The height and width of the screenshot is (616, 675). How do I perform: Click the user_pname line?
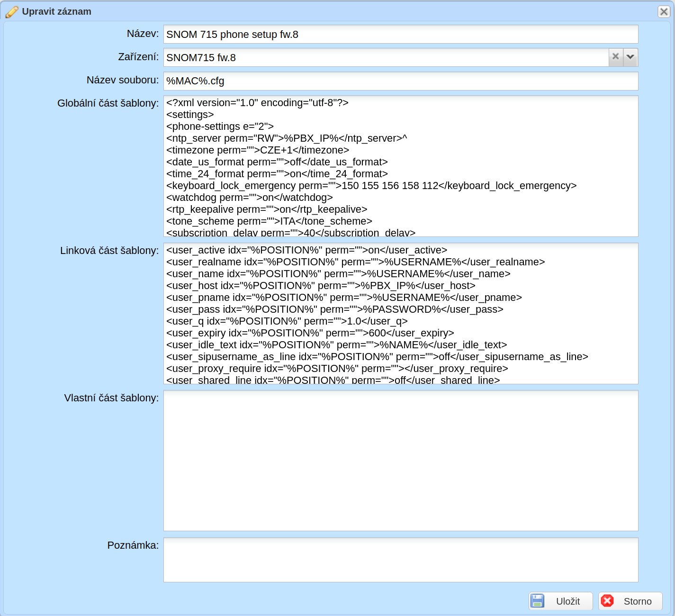pos(344,298)
